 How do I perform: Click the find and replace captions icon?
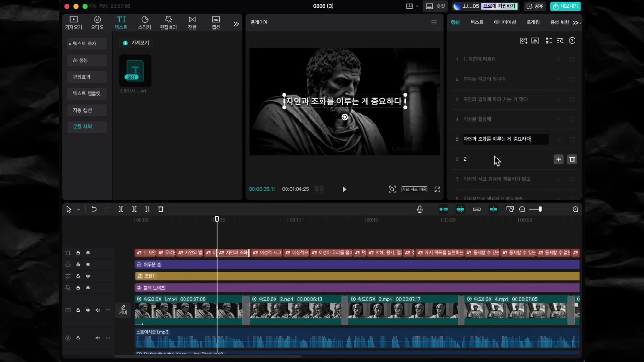[560, 41]
